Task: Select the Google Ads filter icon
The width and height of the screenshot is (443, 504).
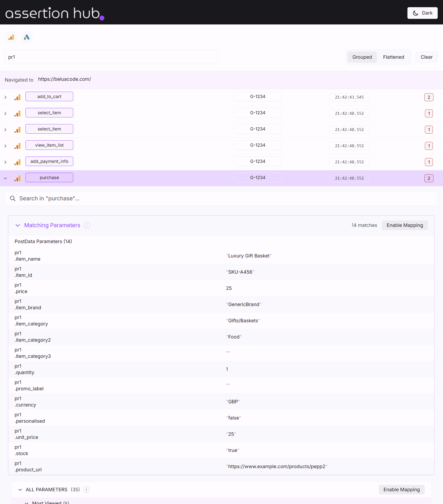Action: coord(27,37)
